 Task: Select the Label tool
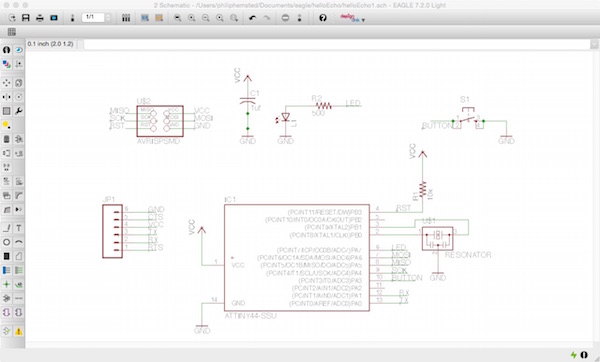[x=18, y=284]
